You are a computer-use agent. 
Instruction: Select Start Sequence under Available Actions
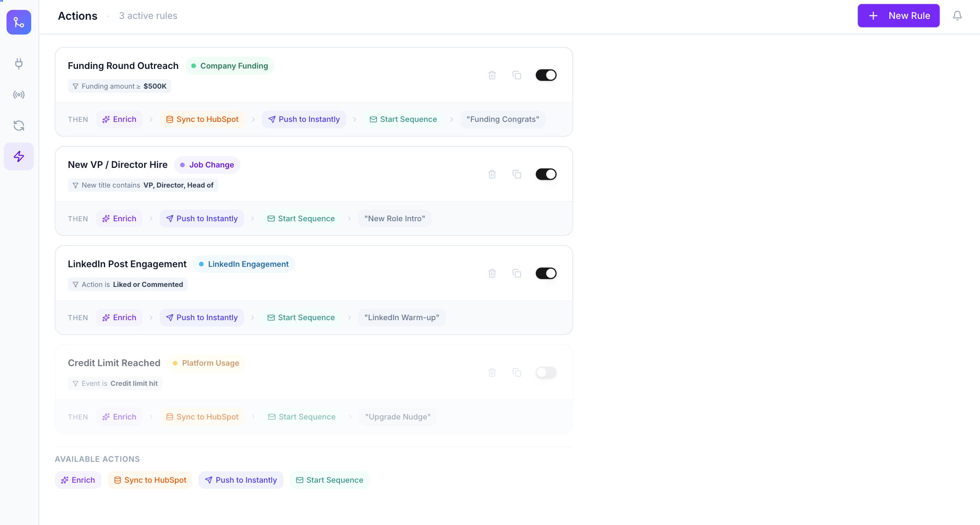pos(329,479)
